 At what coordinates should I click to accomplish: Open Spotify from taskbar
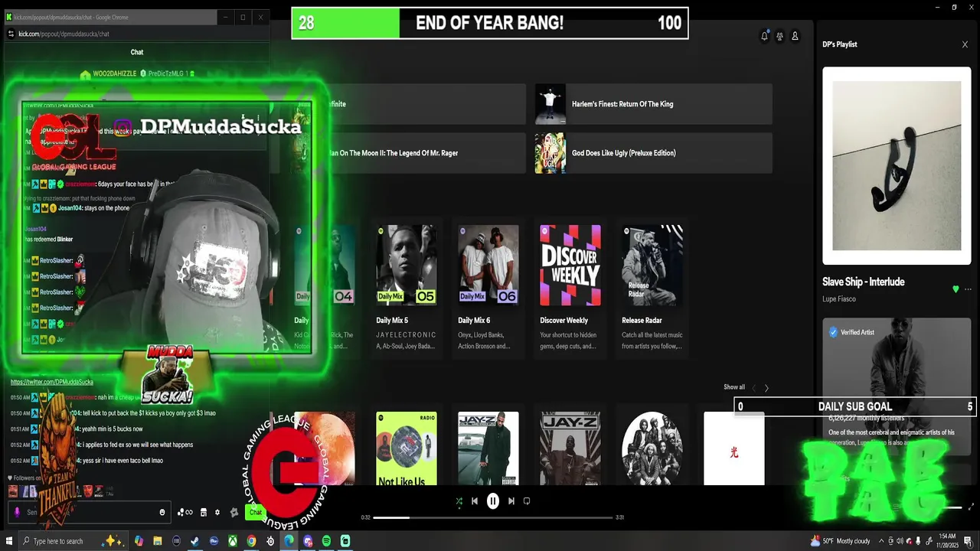(x=326, y=541)
